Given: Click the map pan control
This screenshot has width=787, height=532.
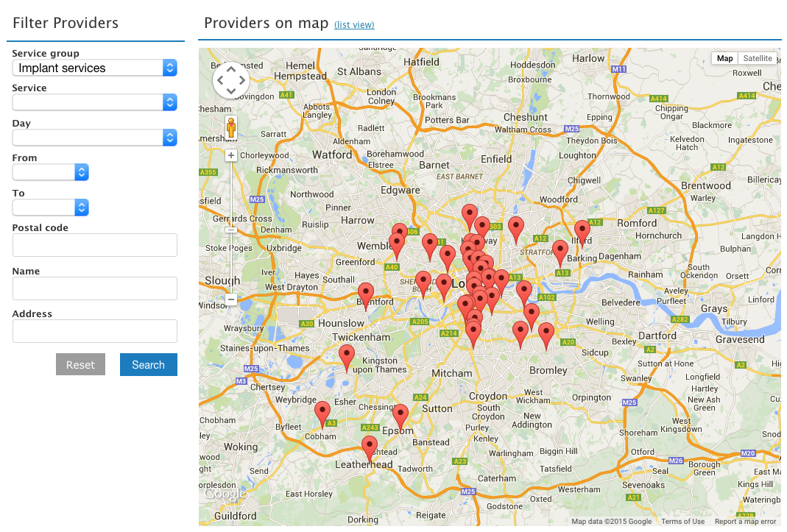Looking at the screenshot, I should pos(231,79).
